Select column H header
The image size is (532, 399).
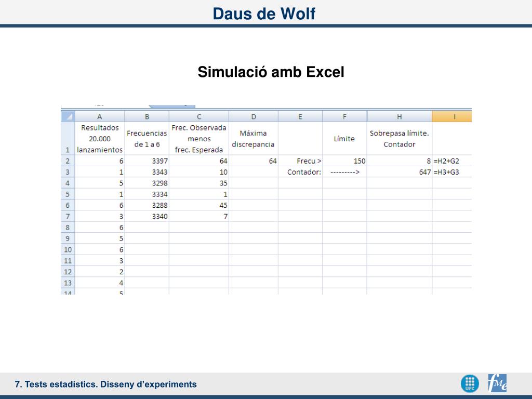point(400,116)
